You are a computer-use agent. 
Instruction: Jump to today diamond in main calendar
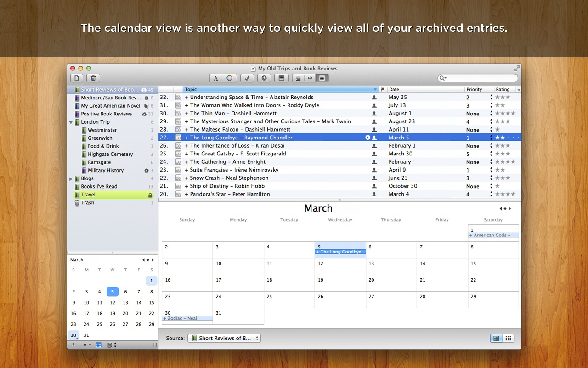coord(505,209)
